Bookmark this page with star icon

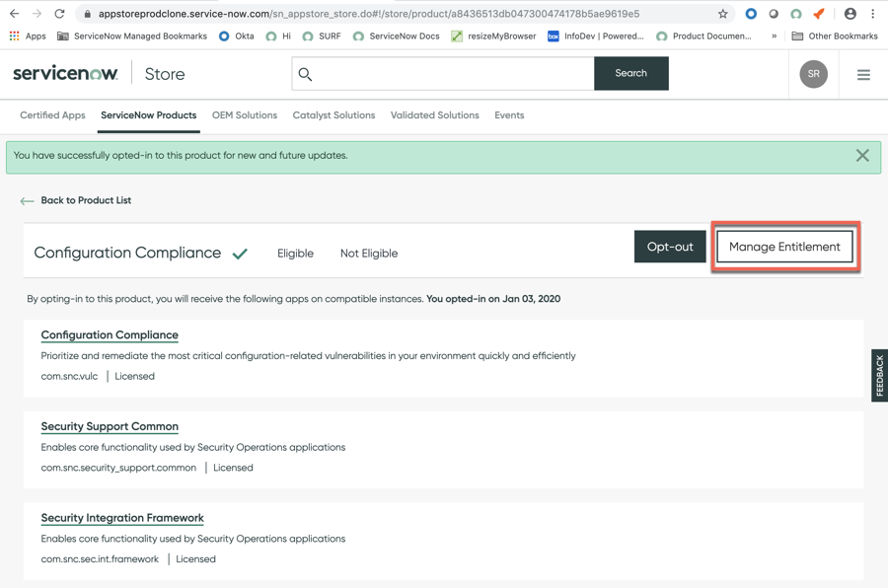(722, 14)
